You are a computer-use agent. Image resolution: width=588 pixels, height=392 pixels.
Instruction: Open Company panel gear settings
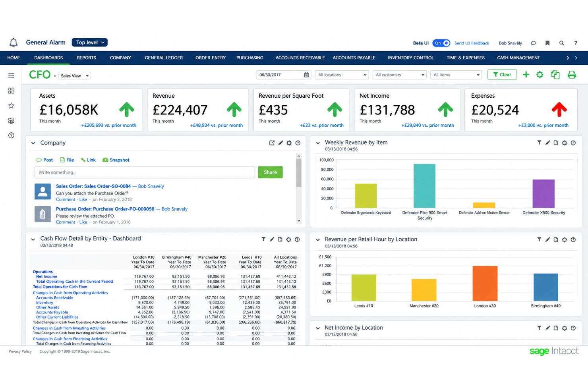click(x=289, y=143)
